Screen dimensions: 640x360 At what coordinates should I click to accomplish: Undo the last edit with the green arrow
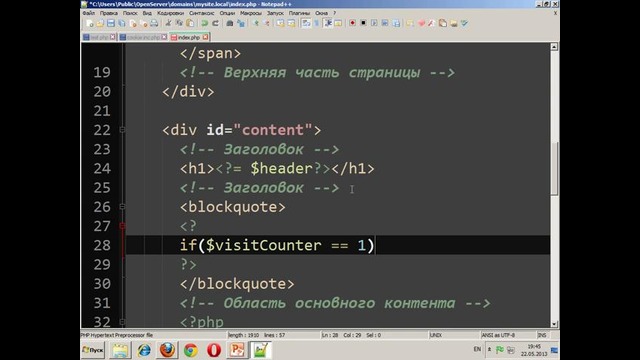pos(204,23)
